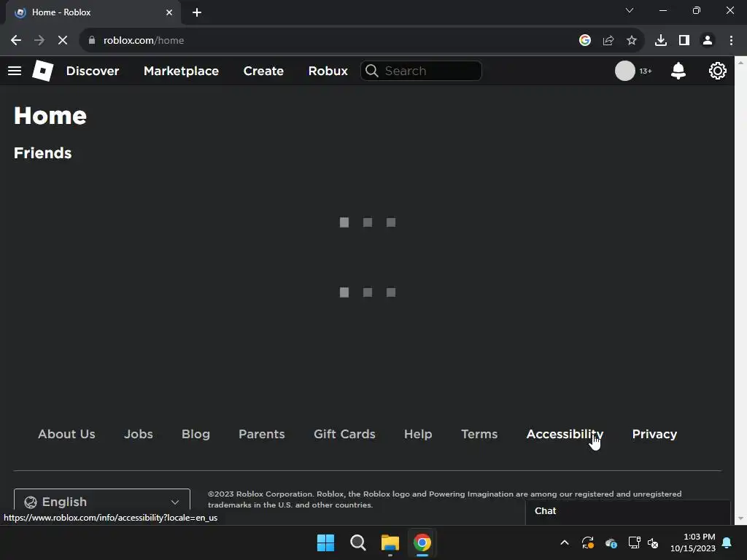Screen dimensions: 747x560
Task: Open a new browser tab
Action: [x=197, y=12]
